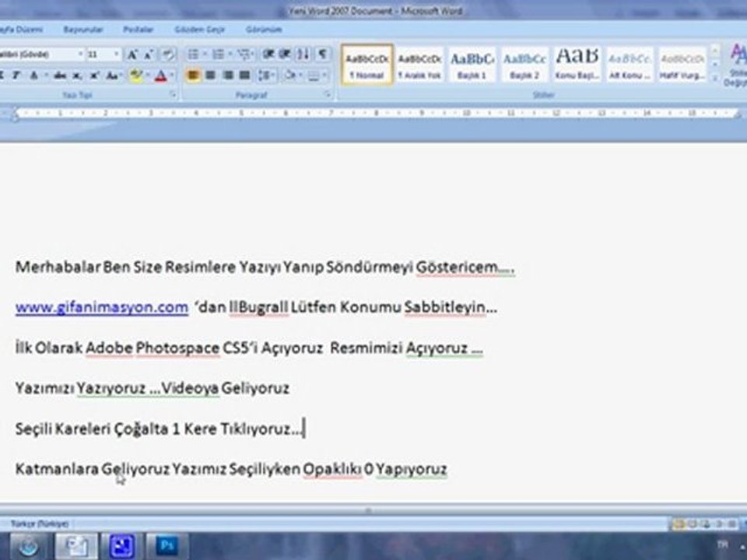Align the text to the right
747x560 pixels.
pos(228,75)
